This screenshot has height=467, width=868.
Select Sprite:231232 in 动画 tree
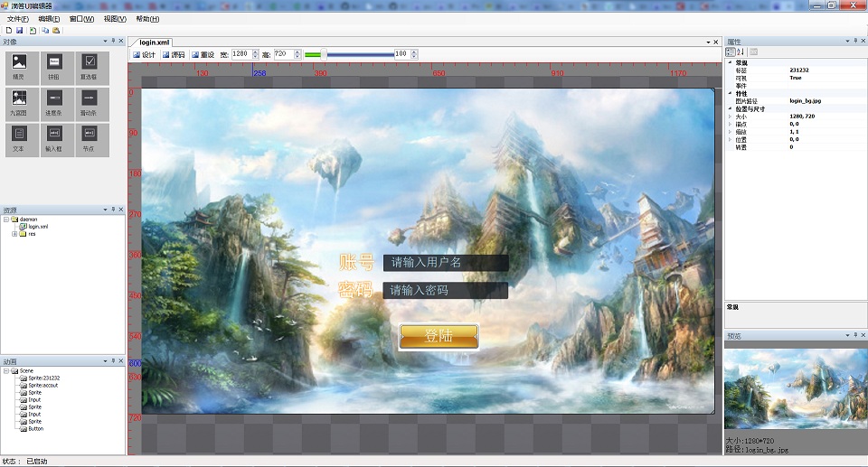pyautogui.click(x=43, y=378)
